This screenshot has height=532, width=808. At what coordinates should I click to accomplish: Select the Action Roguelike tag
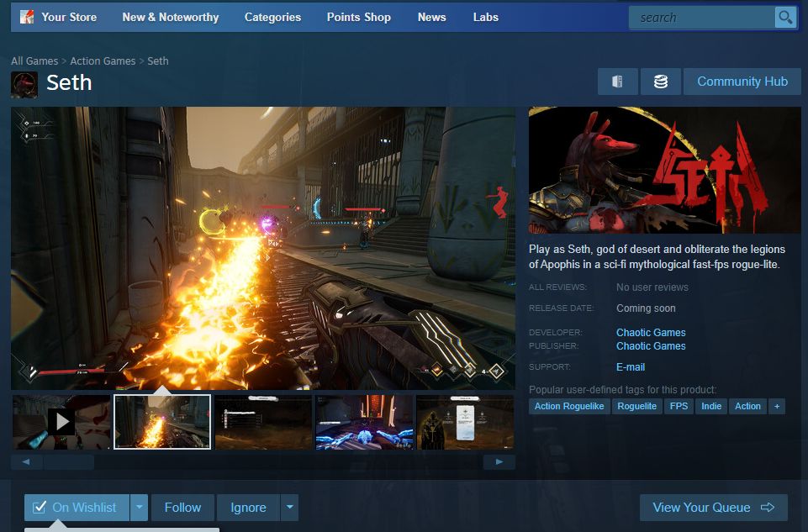click(x=569, y=406)
